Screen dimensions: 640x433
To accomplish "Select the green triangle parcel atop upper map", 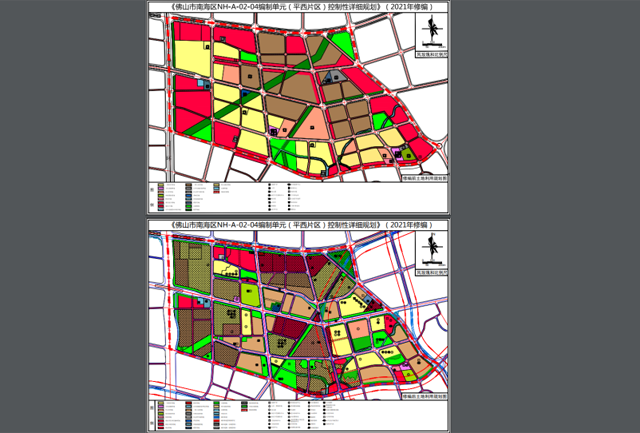I will click(x=342, y=45).
